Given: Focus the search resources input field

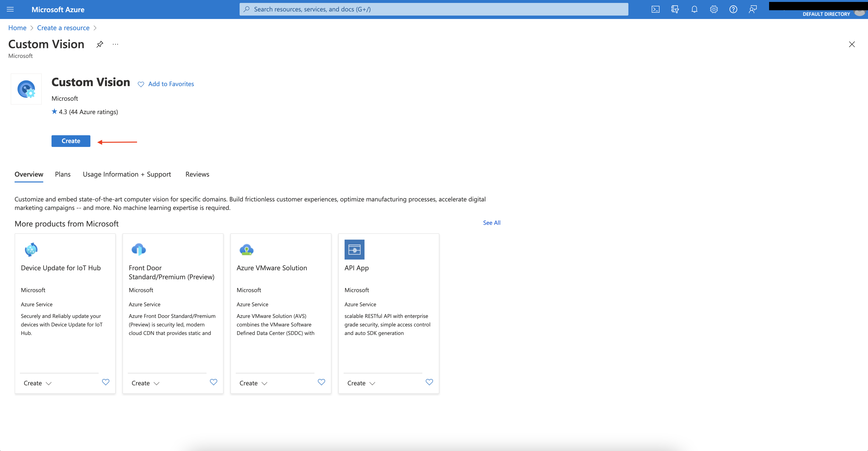Looking at the screenshot, I should pos(434,9).
